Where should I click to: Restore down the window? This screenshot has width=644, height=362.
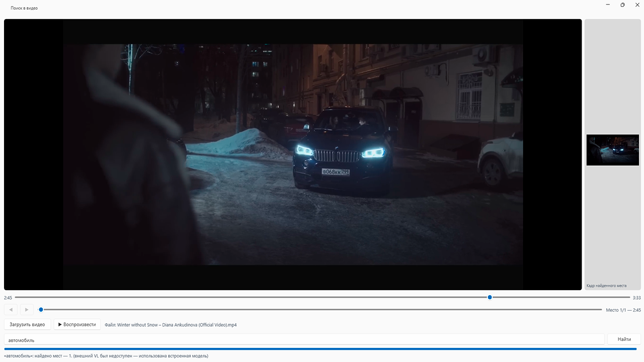coord(622,5)
